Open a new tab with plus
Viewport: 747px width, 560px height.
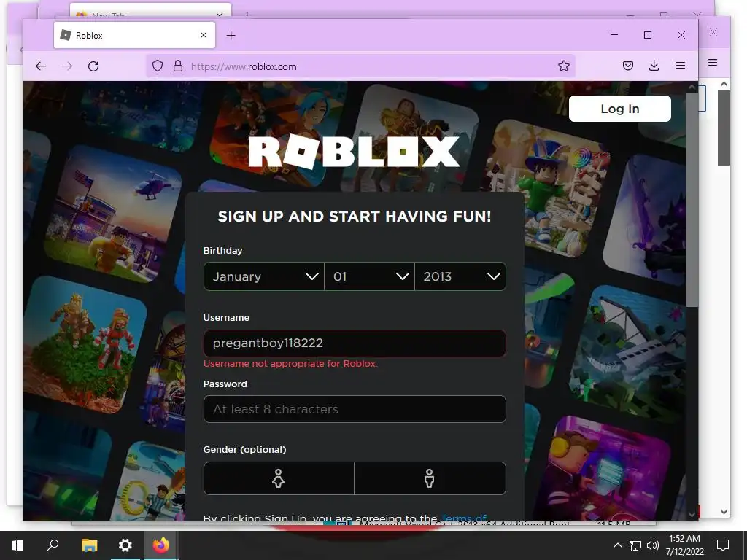point(231,36)
